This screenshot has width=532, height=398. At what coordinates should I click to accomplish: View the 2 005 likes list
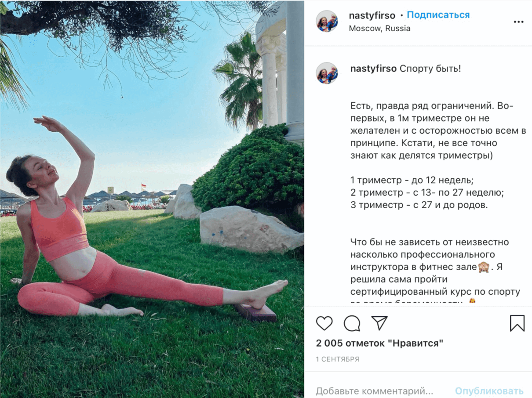click(x=379, y=343)
